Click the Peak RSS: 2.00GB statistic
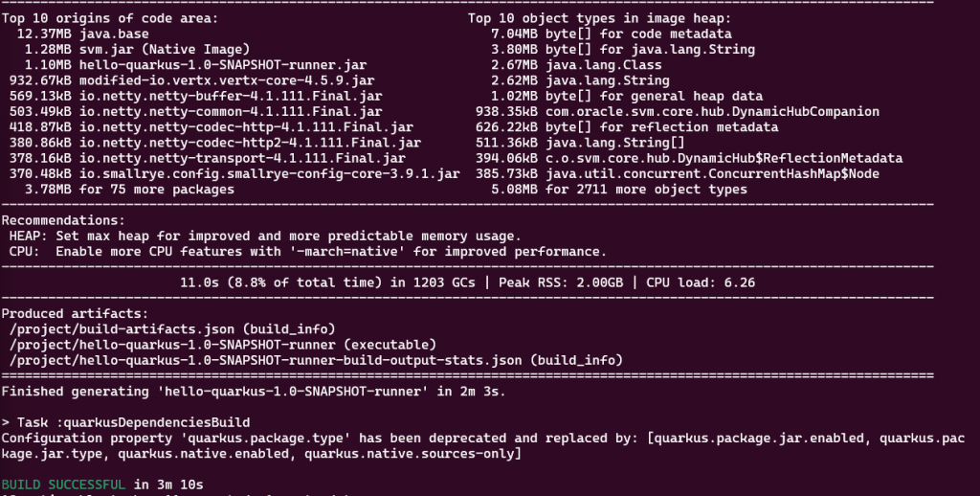 tap(561, 282)
